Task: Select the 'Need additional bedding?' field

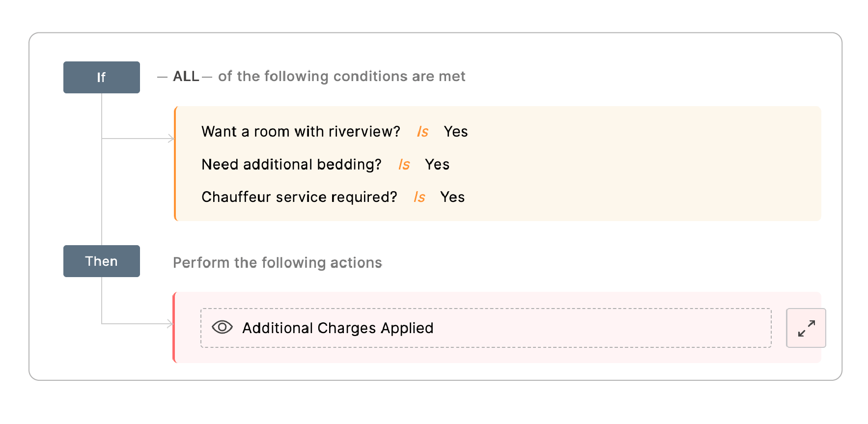Action: point(291,165)
